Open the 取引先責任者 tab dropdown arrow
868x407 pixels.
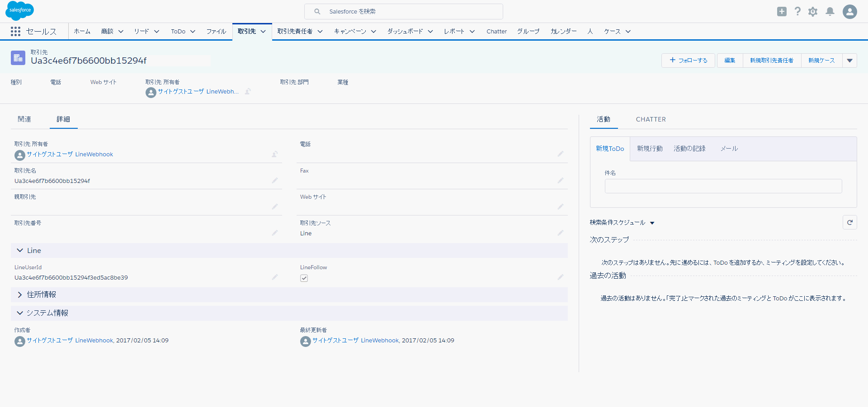(320, 32)
